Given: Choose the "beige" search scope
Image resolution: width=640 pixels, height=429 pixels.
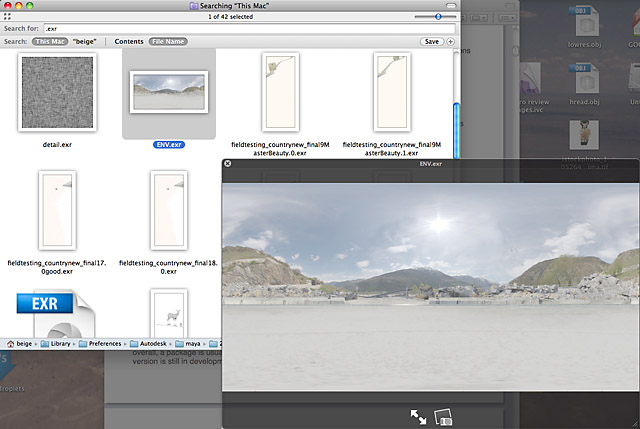Looking at the screenshot, I should pyautogui.click(x=84, y=42).
